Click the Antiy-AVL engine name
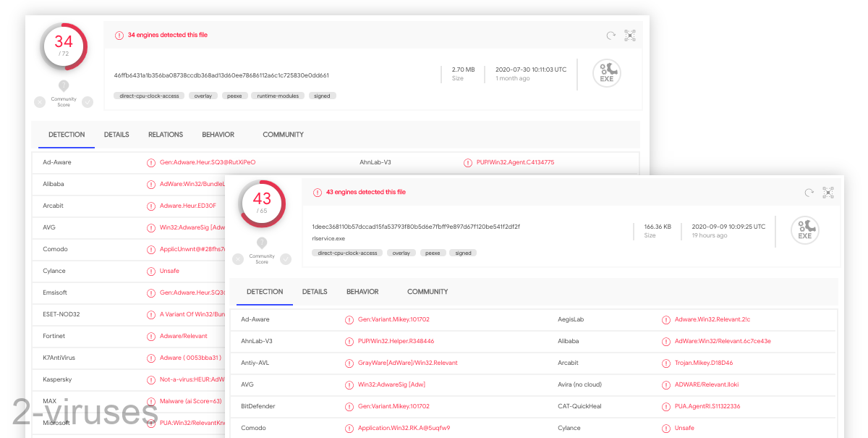The image size is (868, 438). coord(255,363)
